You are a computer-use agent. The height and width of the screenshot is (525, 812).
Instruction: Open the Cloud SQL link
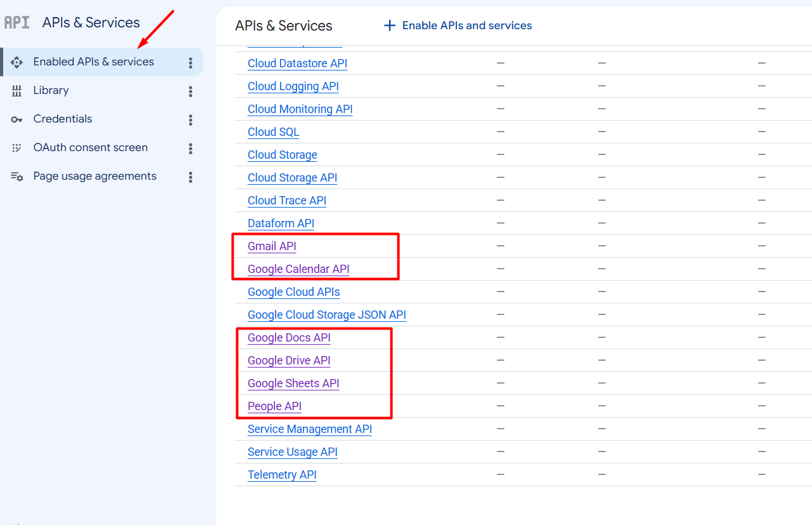pos(274,132)
